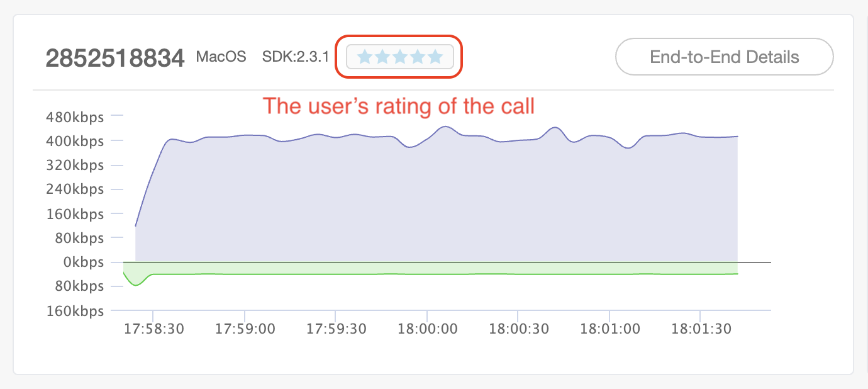The image size is (868, 389).
Task: Click the third star in the rating
Action: click(x=399, y=57)
